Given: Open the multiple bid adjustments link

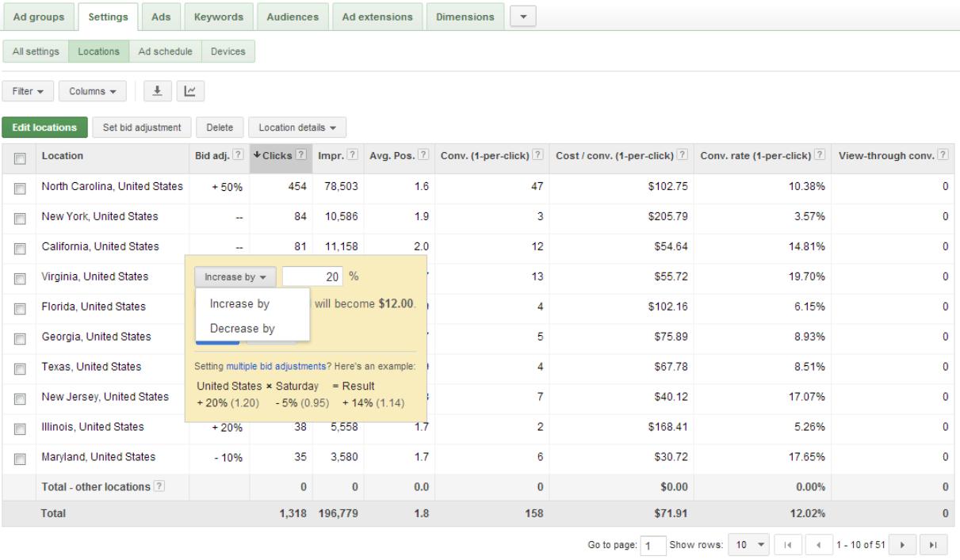Looking at the screenshot, I should (x=275, y=368).
